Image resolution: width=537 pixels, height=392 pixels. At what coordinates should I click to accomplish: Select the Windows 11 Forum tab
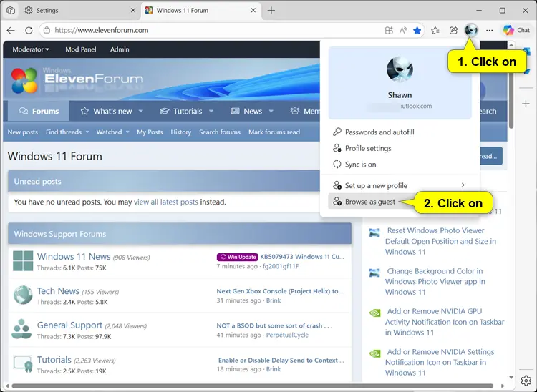coord(200,11)
